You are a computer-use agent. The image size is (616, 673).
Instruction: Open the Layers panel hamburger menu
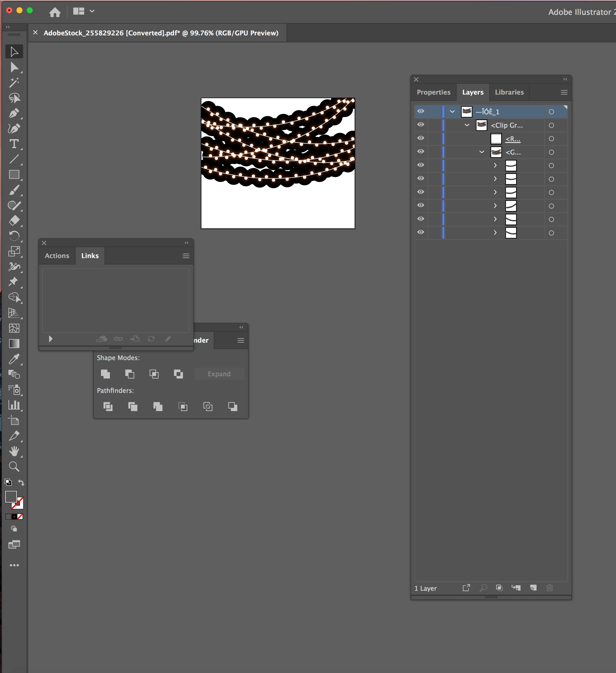[x=564, y=93]
